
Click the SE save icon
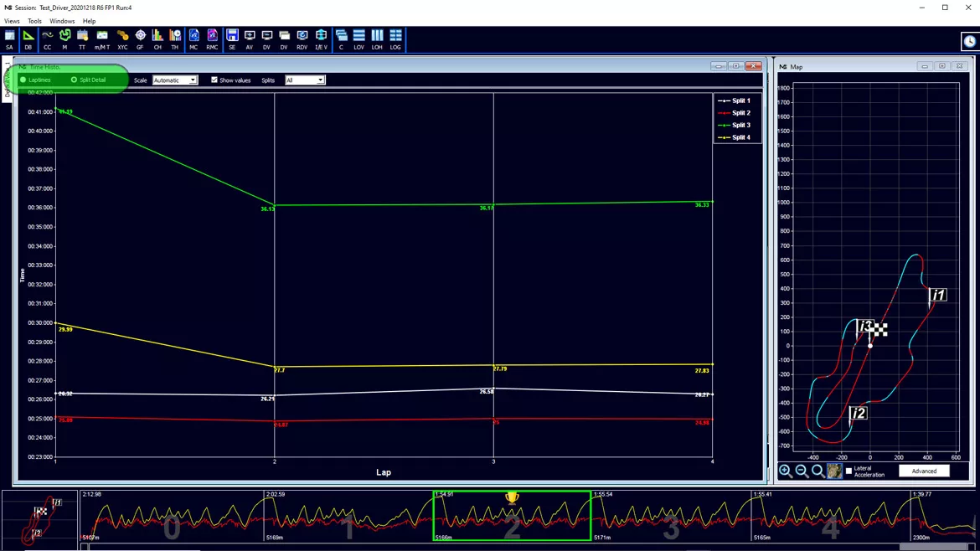[232, 39]
